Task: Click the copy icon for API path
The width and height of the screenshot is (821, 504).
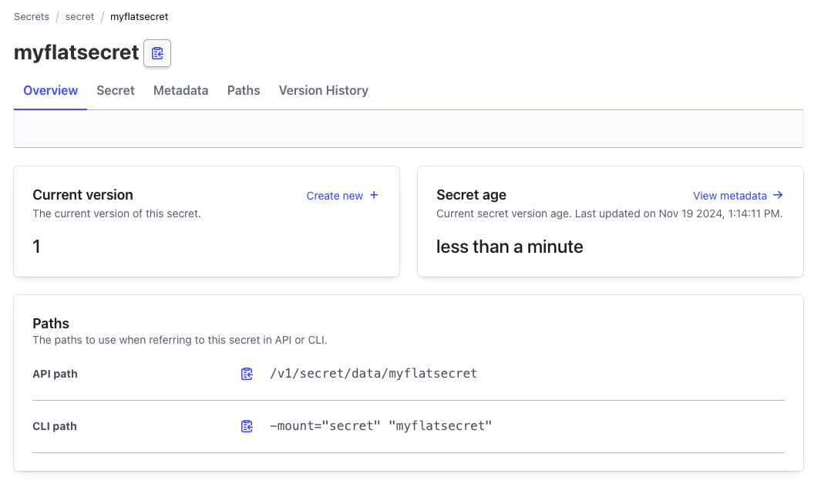Action: tap(247, 374)
